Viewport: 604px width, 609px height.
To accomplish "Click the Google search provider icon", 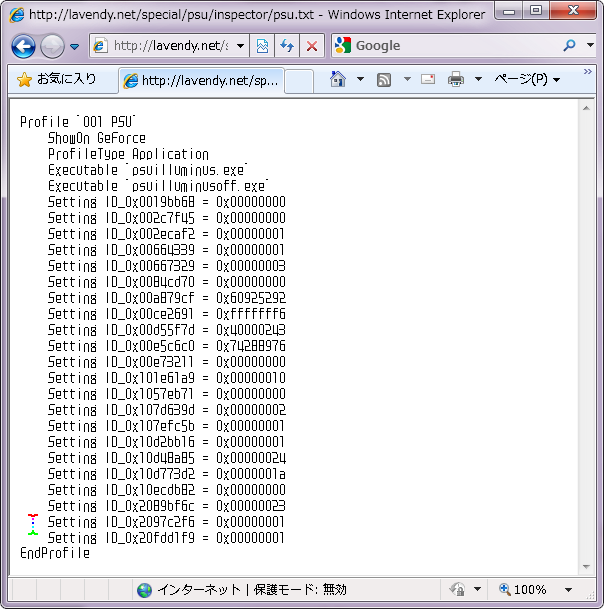I will 343,45.
